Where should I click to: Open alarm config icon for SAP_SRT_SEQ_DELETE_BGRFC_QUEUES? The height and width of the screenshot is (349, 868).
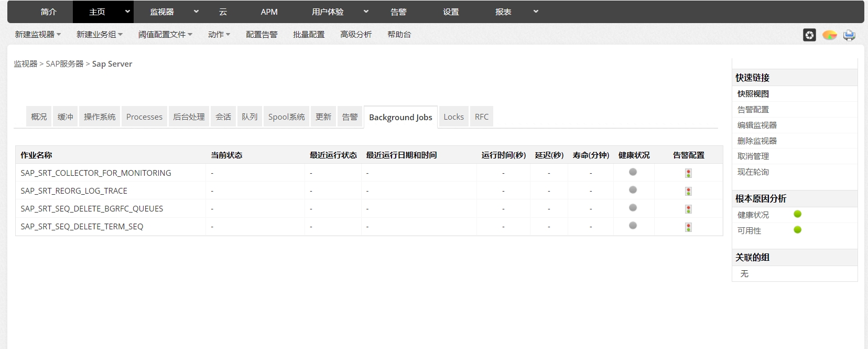[x=688, y=209]
